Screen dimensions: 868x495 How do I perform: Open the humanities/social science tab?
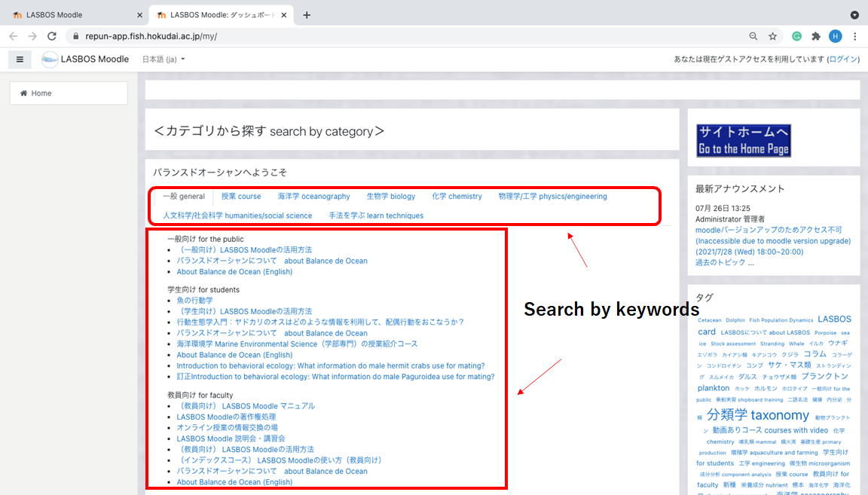pos(237,216)
